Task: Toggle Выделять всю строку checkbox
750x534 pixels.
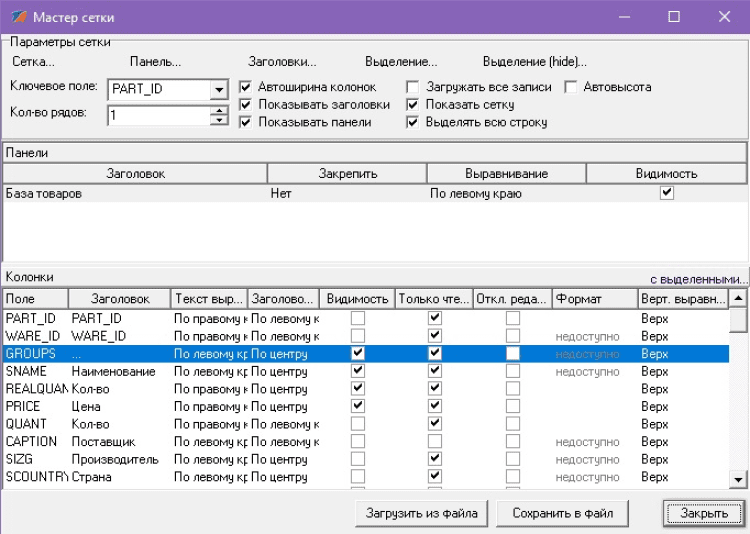Action: [413, 122]
